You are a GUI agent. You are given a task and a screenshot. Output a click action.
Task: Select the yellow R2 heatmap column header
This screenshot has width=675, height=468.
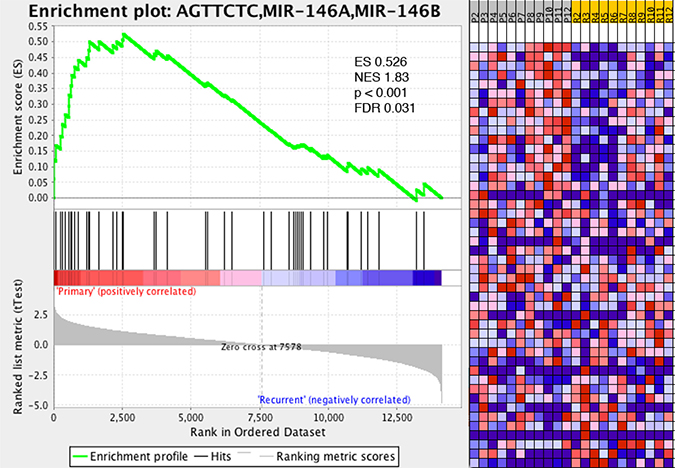pos(576,17)
